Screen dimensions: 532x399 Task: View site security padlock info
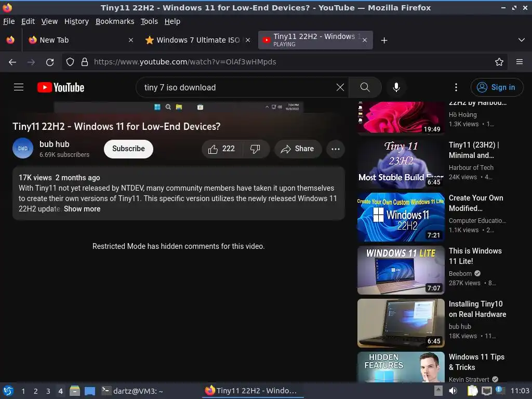(x=85, y=62)
